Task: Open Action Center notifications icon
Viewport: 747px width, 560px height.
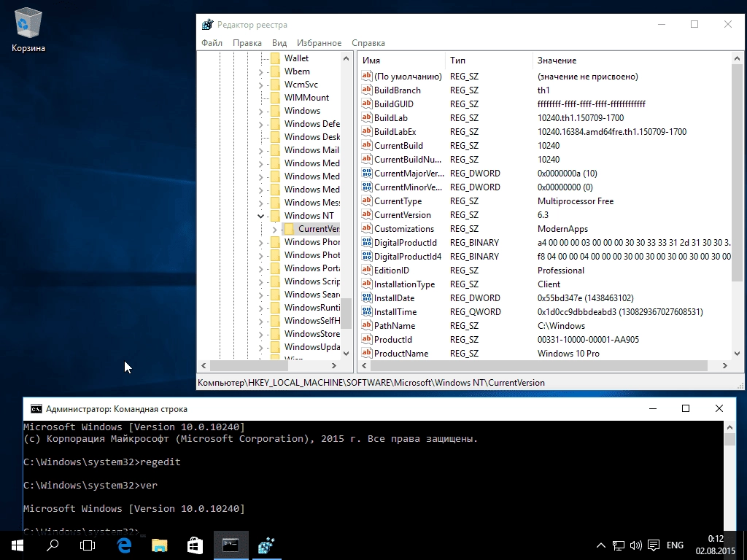Action: click(x=654, y=545)
